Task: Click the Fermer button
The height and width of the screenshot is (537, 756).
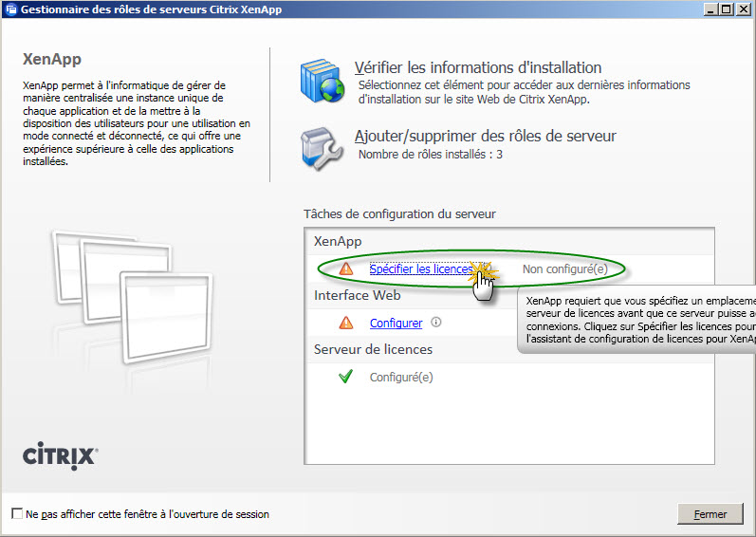Action: click(710, 514)
